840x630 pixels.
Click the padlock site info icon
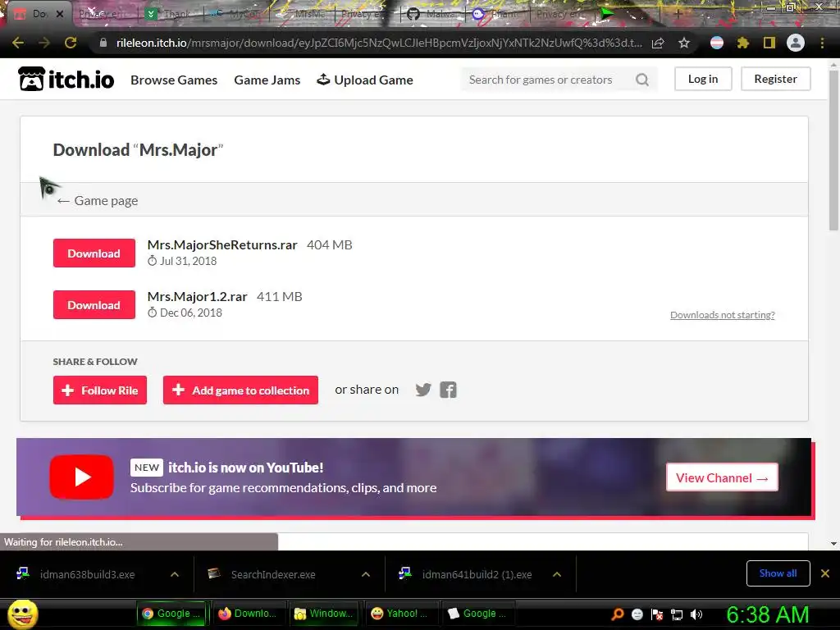click(x=103, y=43)
